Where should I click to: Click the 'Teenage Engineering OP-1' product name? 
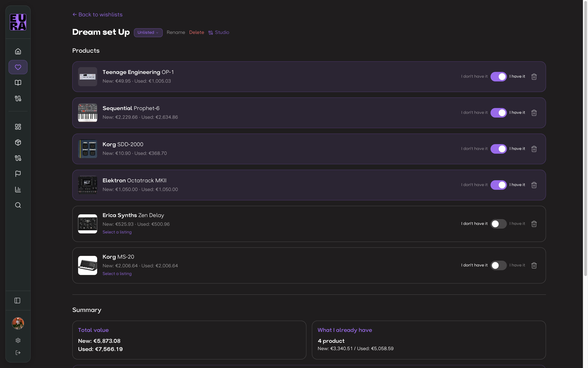[138, 72]
